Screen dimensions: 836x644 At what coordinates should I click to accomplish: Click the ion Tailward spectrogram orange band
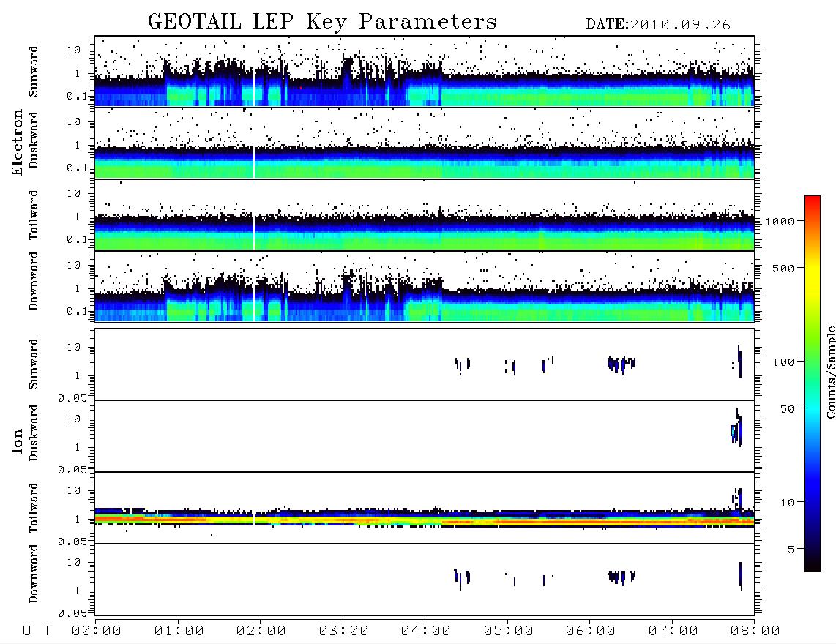point(425,520)
